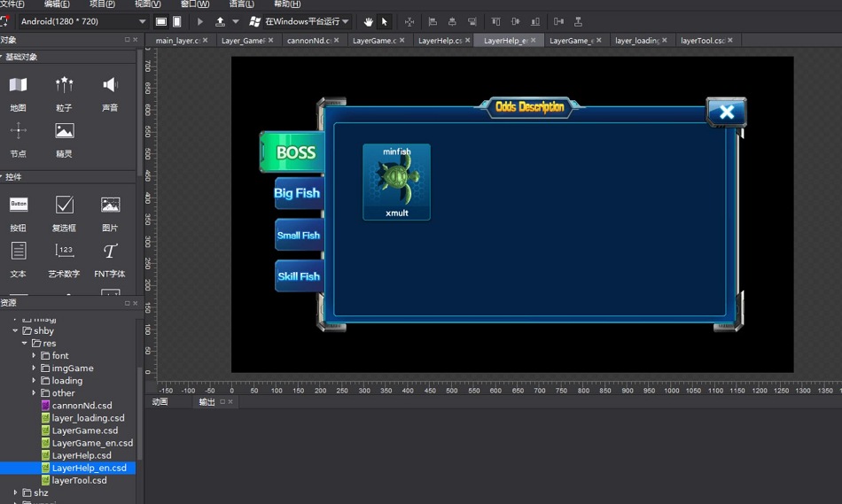Click the play preview button
Viewport: 842px width, 504px height.
[199, 21]
